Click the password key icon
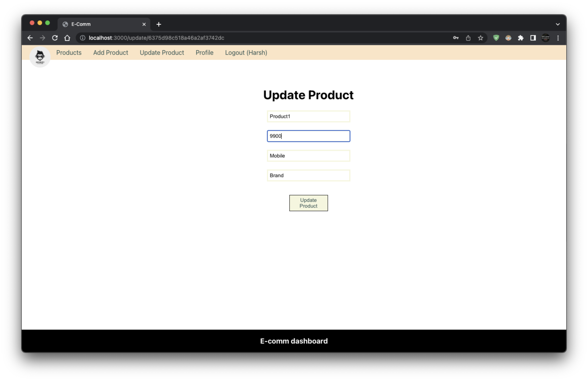This screenshot has width=588, height=381. (x=456, y=38)
